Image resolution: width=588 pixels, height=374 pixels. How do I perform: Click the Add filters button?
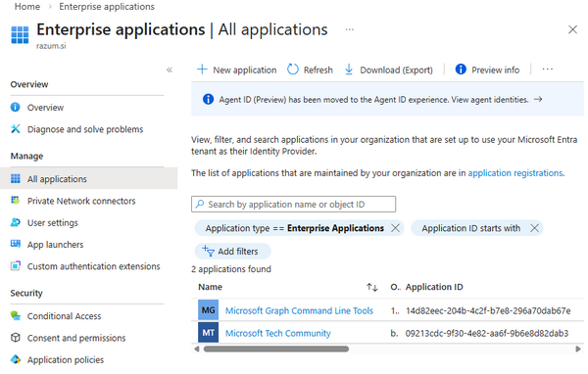tap(232, 251)
